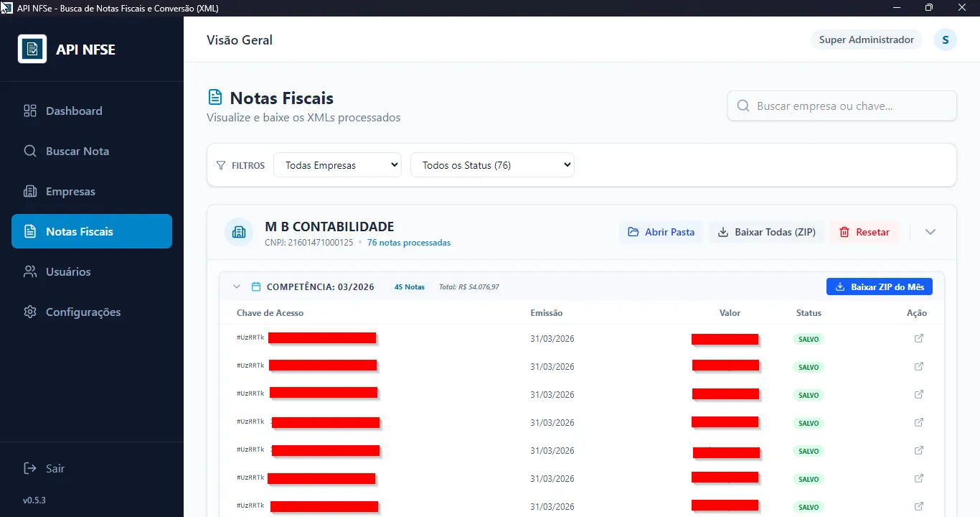Viewport: 980px width, 517px height.
Task: Open the Todos os Status (76) dropdown
Action: point(492,165)
